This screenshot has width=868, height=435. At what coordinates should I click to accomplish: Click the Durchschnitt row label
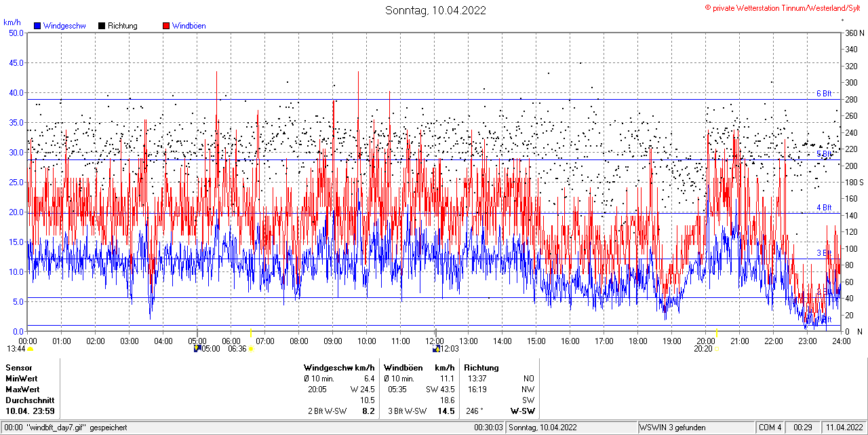coord(29,400)
